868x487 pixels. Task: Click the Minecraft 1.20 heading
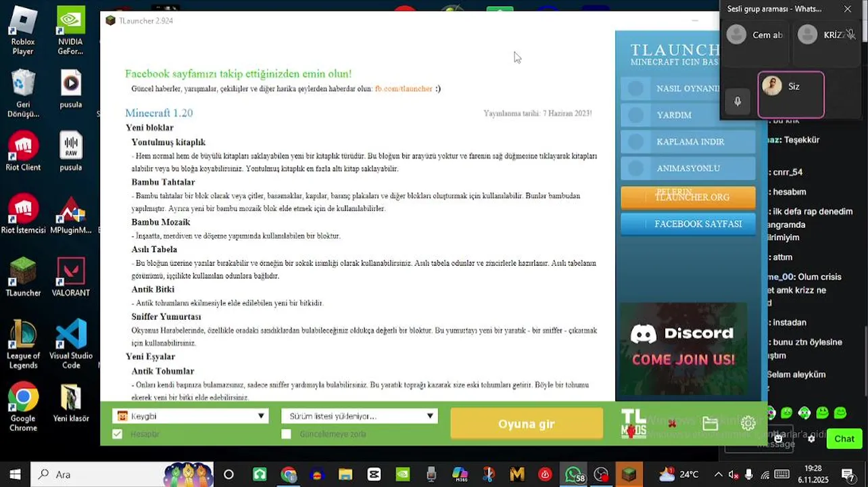point(159,113)
